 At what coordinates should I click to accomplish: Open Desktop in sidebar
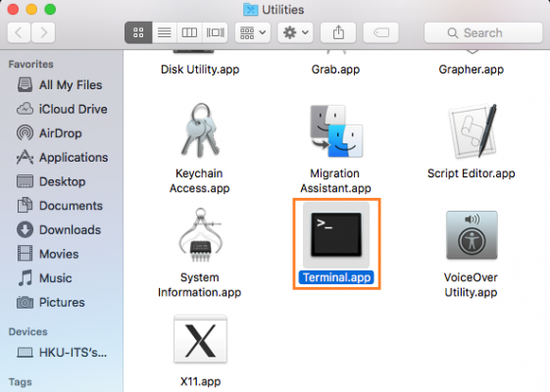point(62,181)
